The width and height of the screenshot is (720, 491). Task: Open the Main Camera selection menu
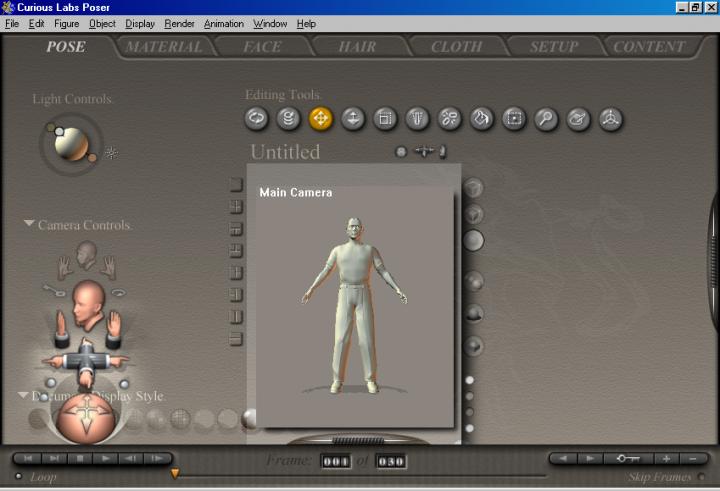(295, 192)
